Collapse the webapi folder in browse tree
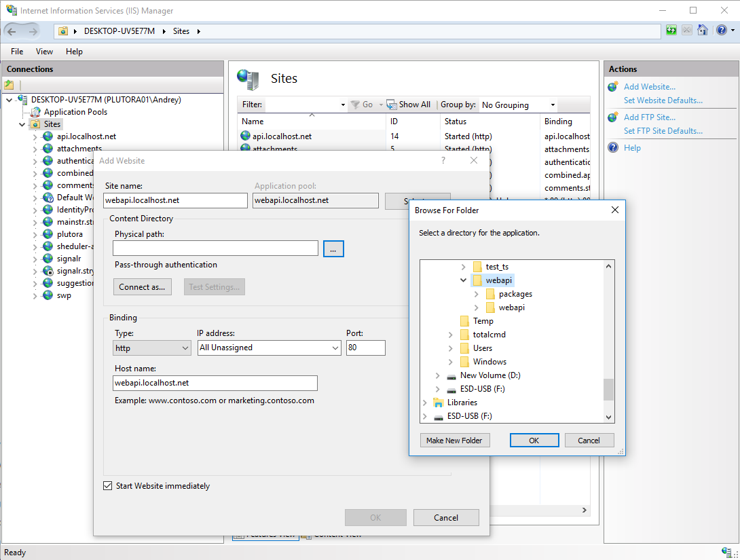Screen dimensions: 740x560 click(463, 280)
